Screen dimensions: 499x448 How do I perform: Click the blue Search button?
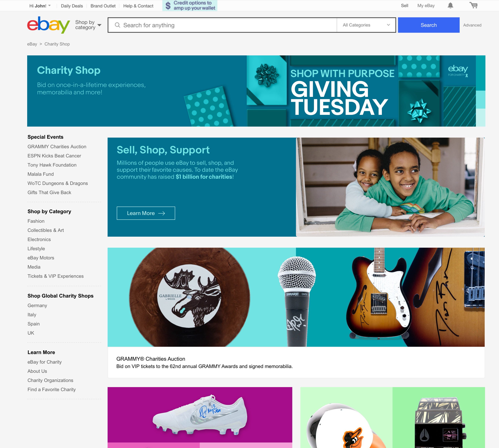(x=429, y=25)
